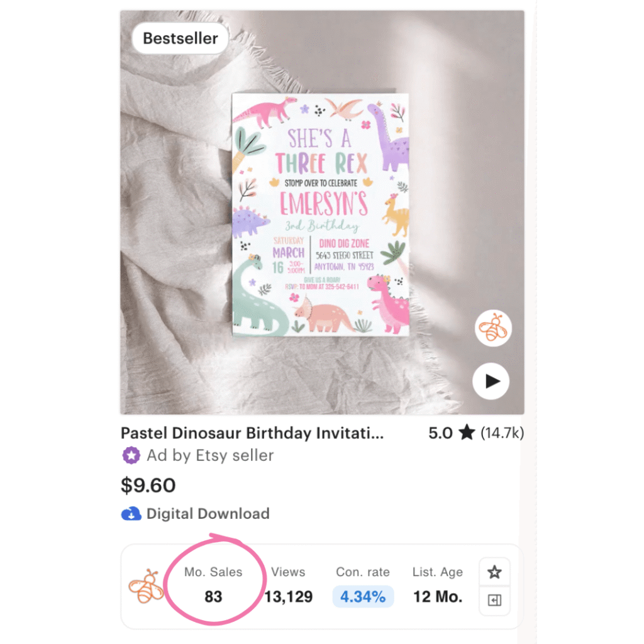This screenshot has height=644, width=644.
Task: Select the Mo. Sales value 83
Action: click(x=213, y=596)
